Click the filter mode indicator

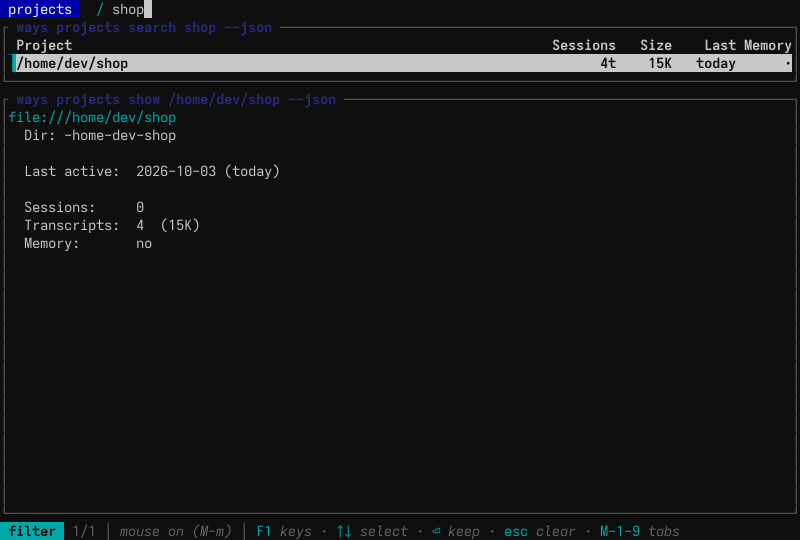click(32, 531)
